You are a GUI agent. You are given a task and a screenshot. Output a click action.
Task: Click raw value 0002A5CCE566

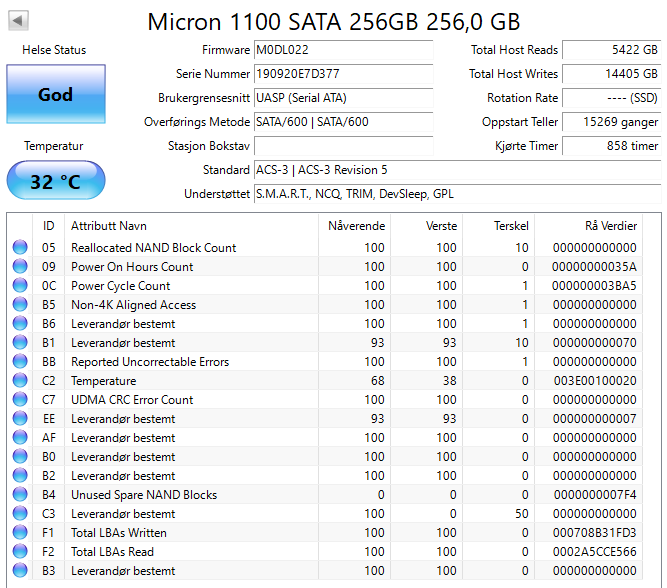tap(595, 551)
